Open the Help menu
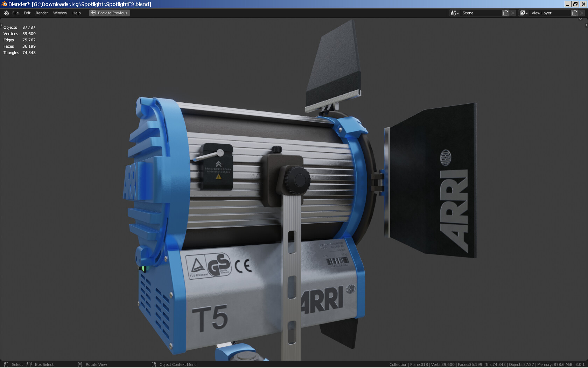This screenshot has height=368, width=588. tap(76, 13)
